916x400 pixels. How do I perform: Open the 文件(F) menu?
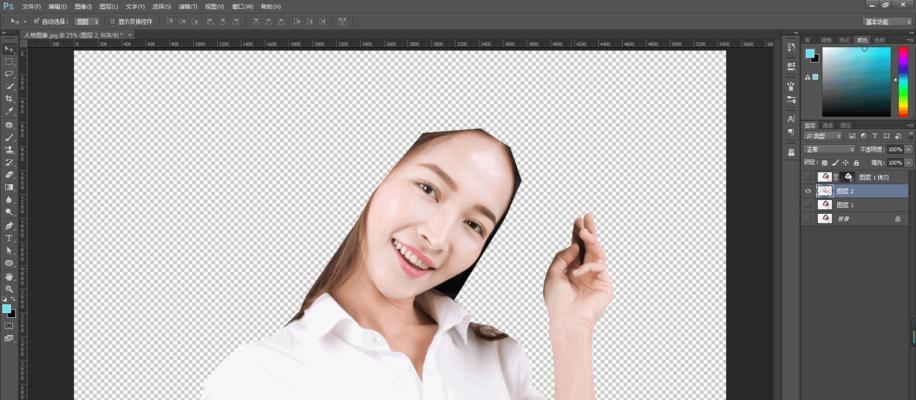(x=32, y=6)
